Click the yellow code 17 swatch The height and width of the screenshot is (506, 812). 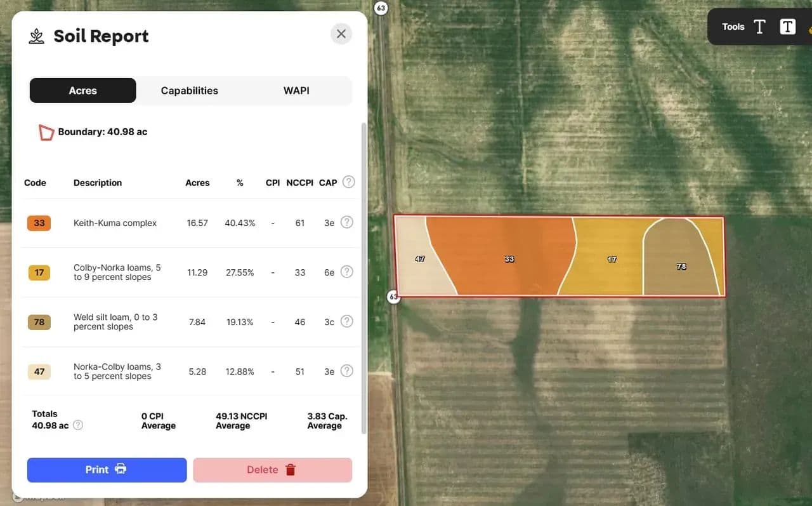tap(39, 272)
